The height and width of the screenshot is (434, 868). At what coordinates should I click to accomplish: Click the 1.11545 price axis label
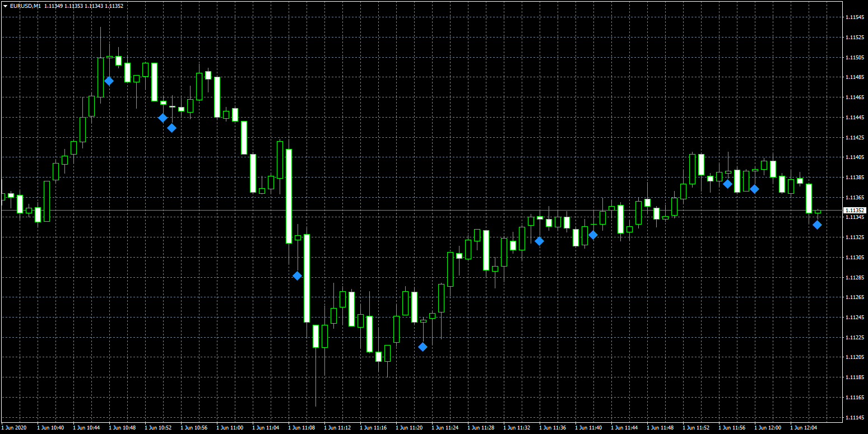click(x=855, y=17)
